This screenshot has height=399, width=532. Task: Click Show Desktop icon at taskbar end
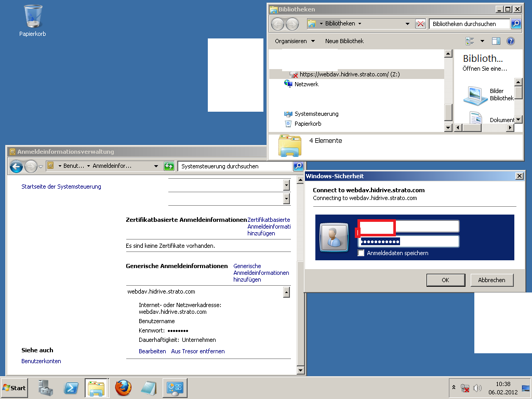[x=526, y=388]
